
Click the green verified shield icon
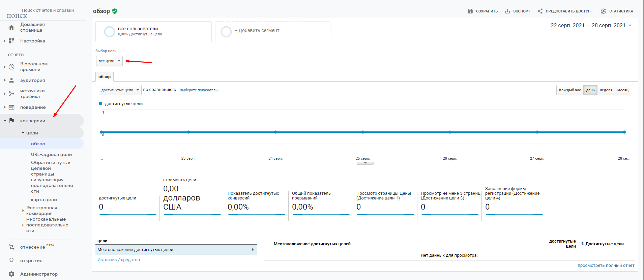tap(115, 11)
